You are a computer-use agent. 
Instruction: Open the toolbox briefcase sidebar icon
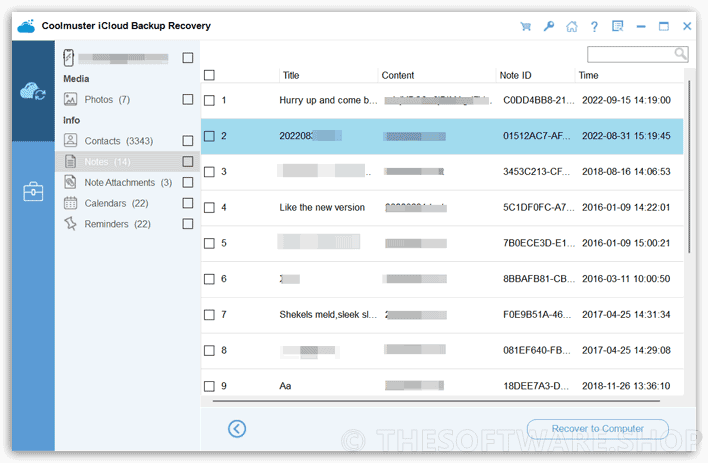[x=33, y=192]
